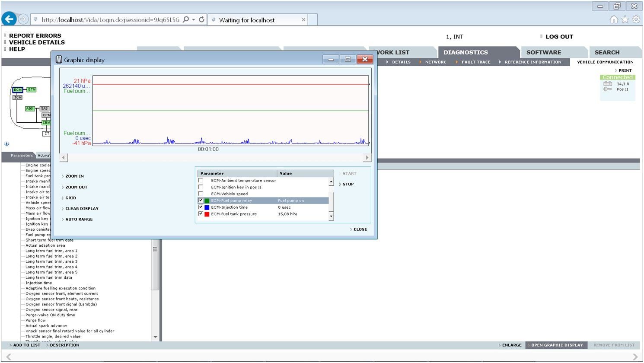Click the refresh icon in address bar
Viewport: 644px width, 363px height.
[x=201, y=19]
